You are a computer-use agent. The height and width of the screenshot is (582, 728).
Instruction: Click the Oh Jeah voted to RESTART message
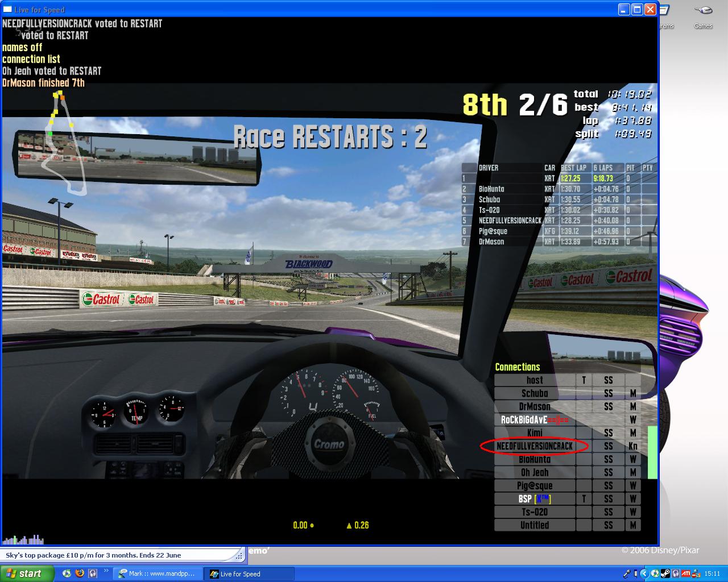click(x=52, y=71)
